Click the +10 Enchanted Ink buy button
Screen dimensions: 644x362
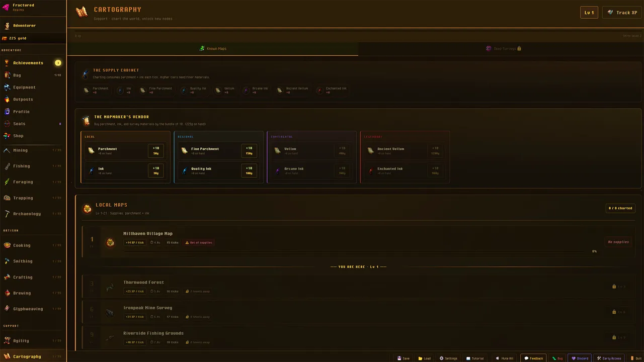(435, 170)
